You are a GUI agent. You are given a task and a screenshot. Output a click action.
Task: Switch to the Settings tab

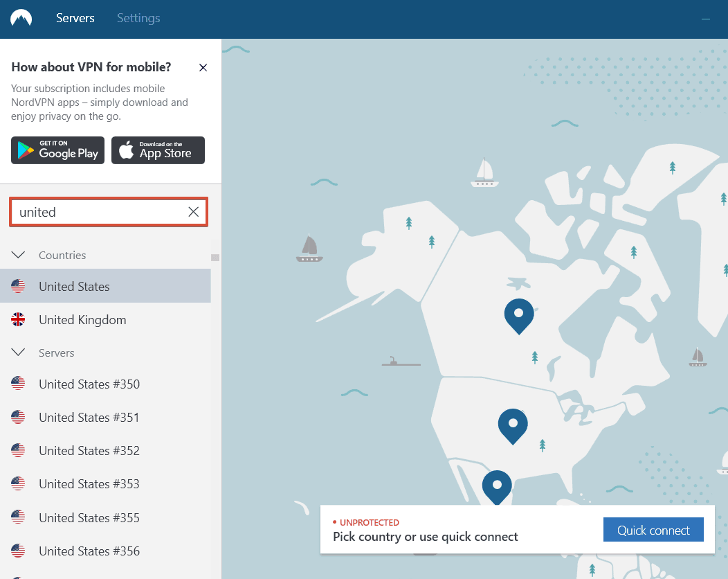[138, 18]
